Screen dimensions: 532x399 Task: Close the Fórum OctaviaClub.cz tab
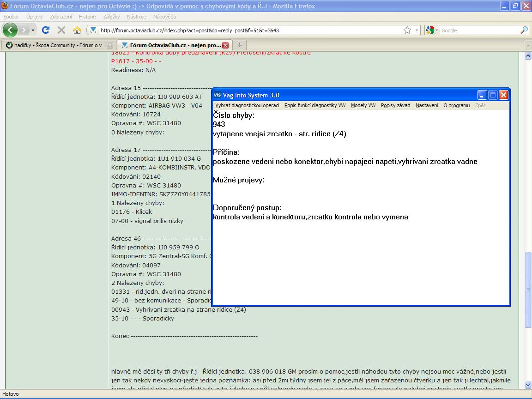click(225, 45)
